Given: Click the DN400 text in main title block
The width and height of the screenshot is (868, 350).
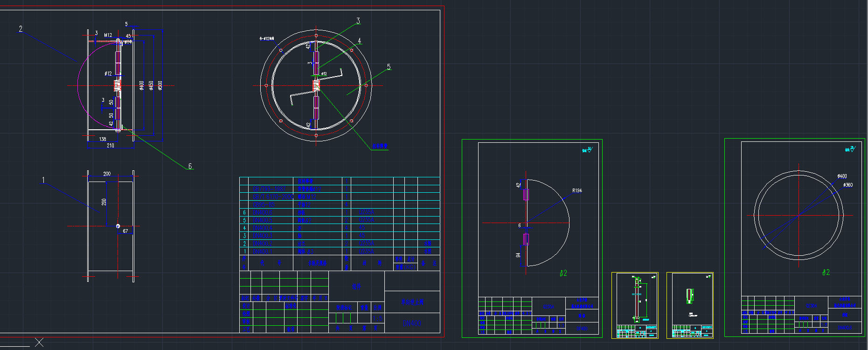Looking at the screenshot, I should pyautogui.click(x=412, y=323).
